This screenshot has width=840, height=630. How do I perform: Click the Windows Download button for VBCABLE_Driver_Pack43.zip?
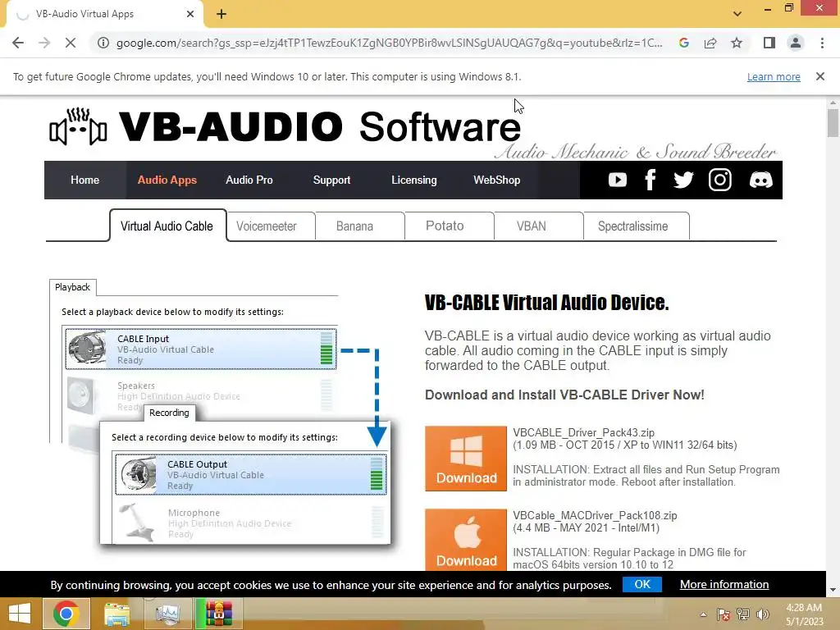click(x=466, y=459)
